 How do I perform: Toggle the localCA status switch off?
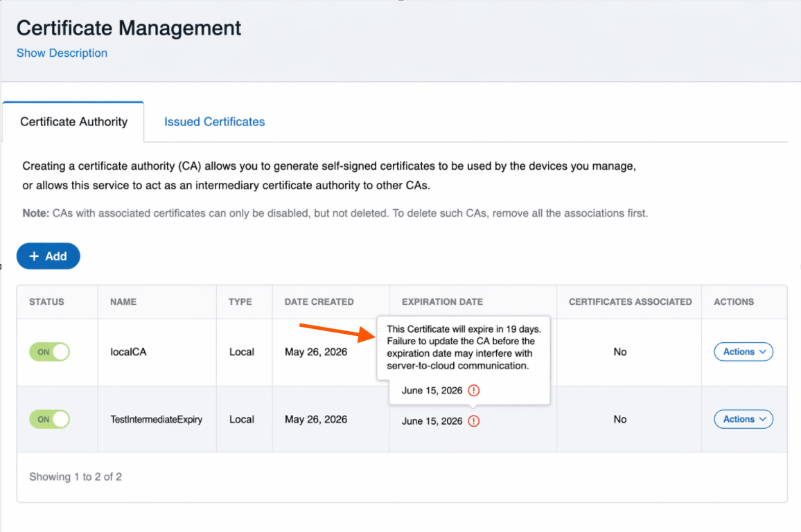[50, 352]
